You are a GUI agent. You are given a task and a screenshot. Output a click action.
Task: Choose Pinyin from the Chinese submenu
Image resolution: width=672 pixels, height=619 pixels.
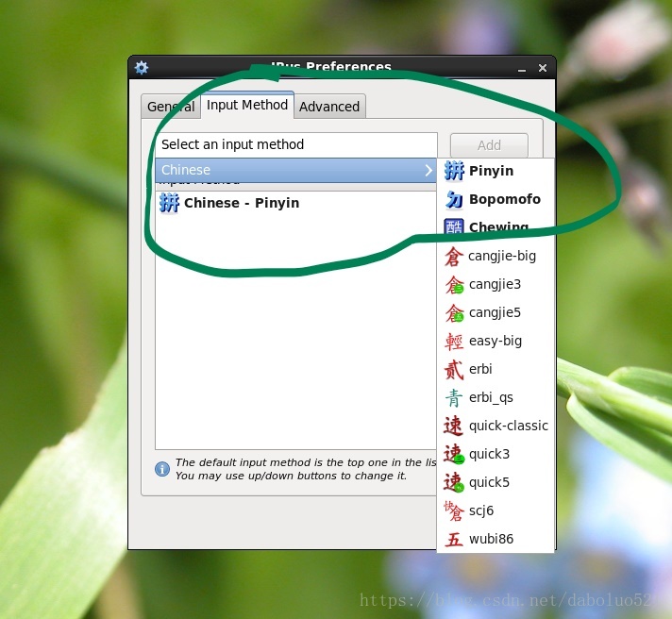pos(495,171)
